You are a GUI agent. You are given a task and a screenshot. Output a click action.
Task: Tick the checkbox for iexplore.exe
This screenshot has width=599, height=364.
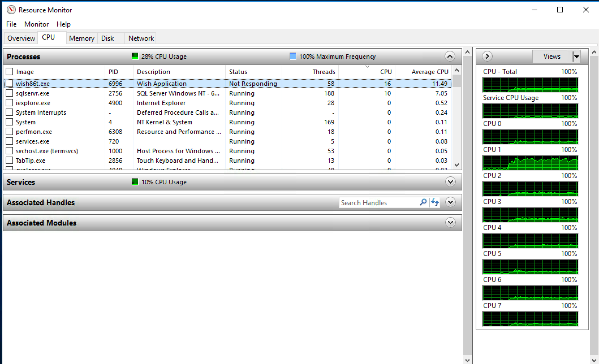[9, 103]
